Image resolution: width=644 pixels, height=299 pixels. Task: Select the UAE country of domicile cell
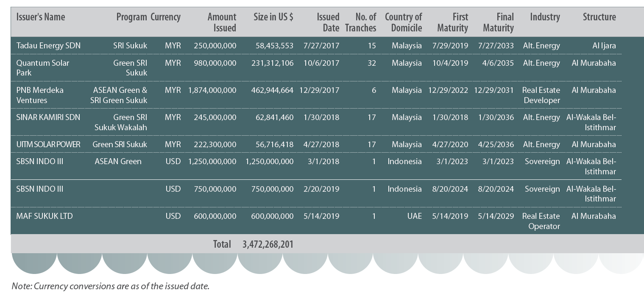[414, 216]
